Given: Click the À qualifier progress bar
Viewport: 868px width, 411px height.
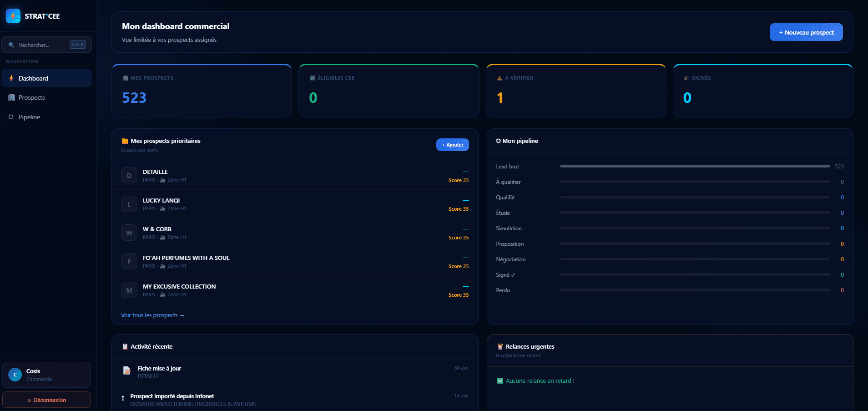Looking at the screenshot, I should [695, 182].
